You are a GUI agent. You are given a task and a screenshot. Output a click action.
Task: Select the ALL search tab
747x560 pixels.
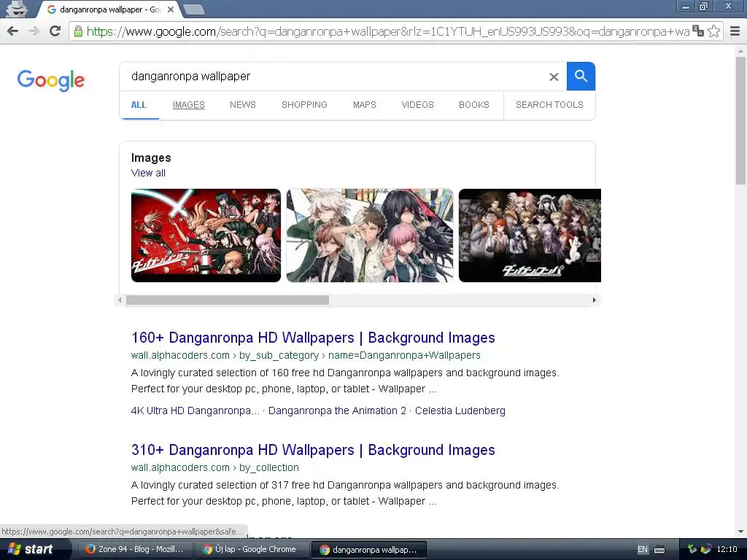pos(139,105)
